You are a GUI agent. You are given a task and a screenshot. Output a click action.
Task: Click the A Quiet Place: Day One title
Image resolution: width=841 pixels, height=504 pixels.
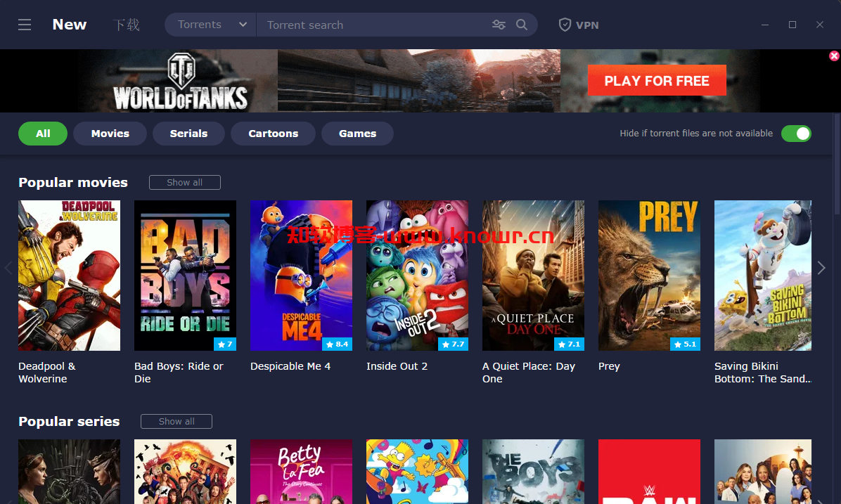(x=529, y=372)
